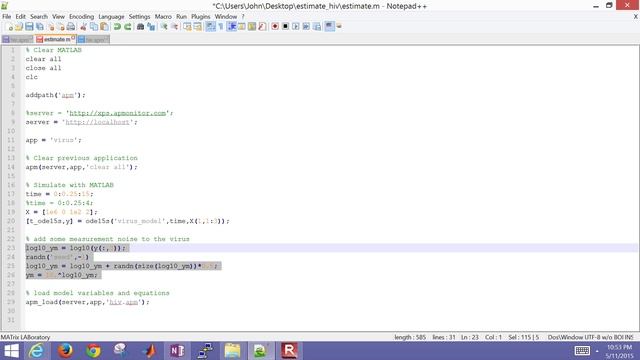Screen dimensions: 640x360
Task: Toggle synchronized vertical scrolling icon
Action: tap(187, 27)
